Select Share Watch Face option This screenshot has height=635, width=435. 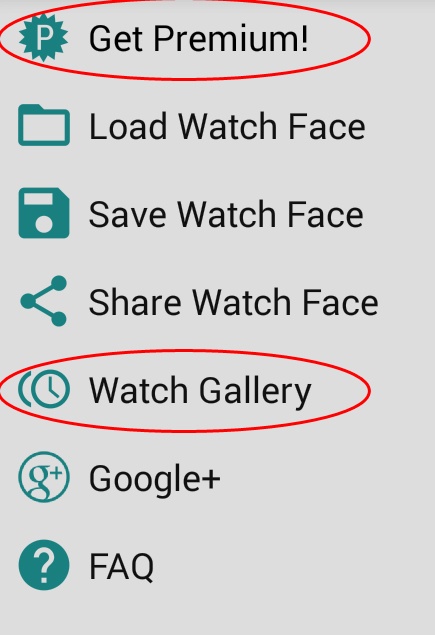(x=218, y=302)
